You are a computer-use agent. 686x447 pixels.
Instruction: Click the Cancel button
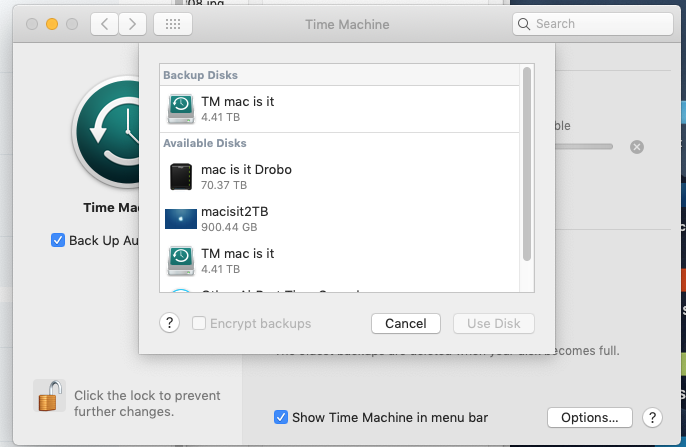pos(406,324)
